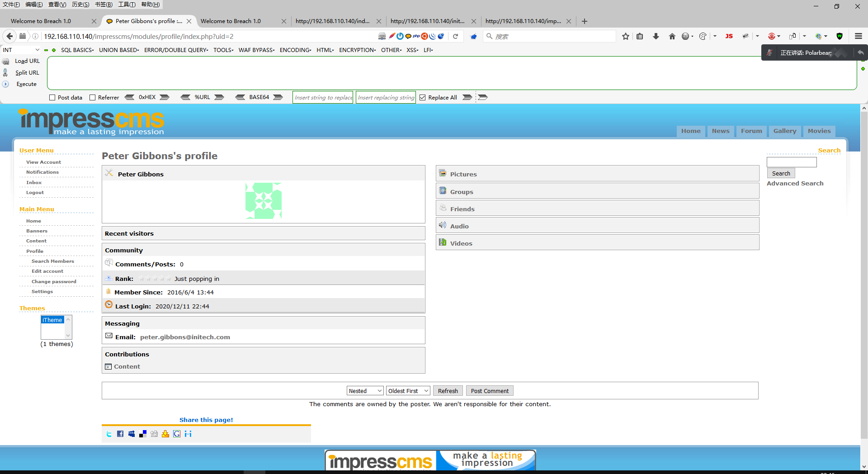The height and width of the screenshot is (474, 868).
Task: Click the Load URL icon in HackBar
Action: point(6,61)
